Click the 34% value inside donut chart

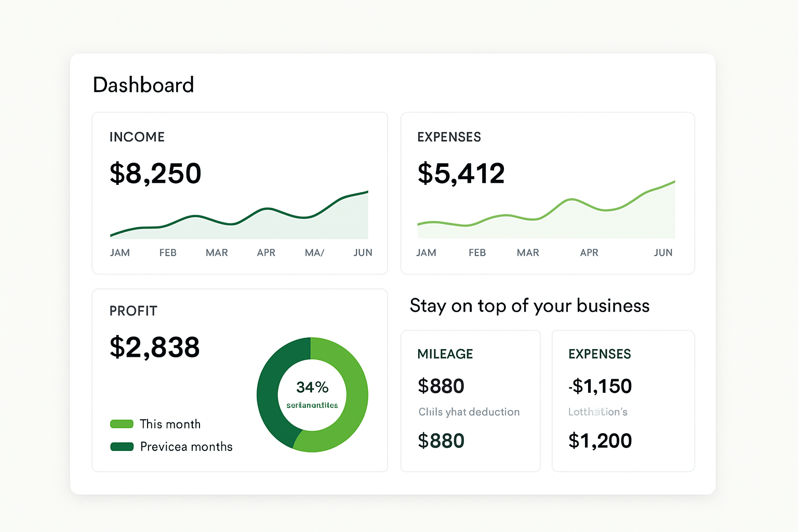click(x=312, y=387)
